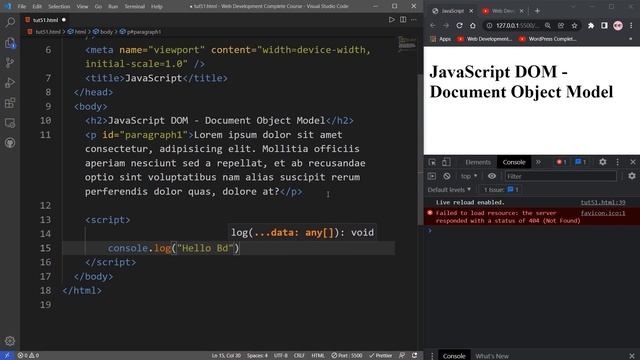
Task: Open the Explorer view in the activity bar
Action: click(x=10, y=42)
